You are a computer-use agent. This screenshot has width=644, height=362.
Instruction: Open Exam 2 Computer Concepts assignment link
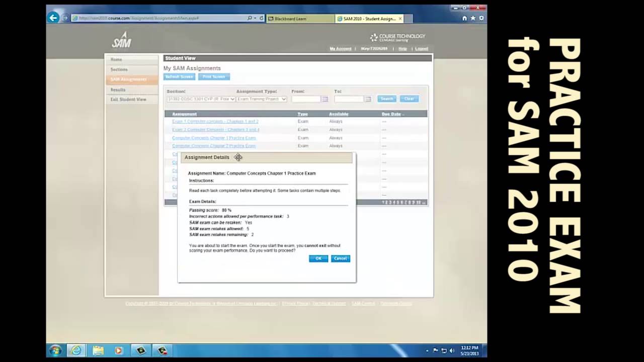[216, 130]
